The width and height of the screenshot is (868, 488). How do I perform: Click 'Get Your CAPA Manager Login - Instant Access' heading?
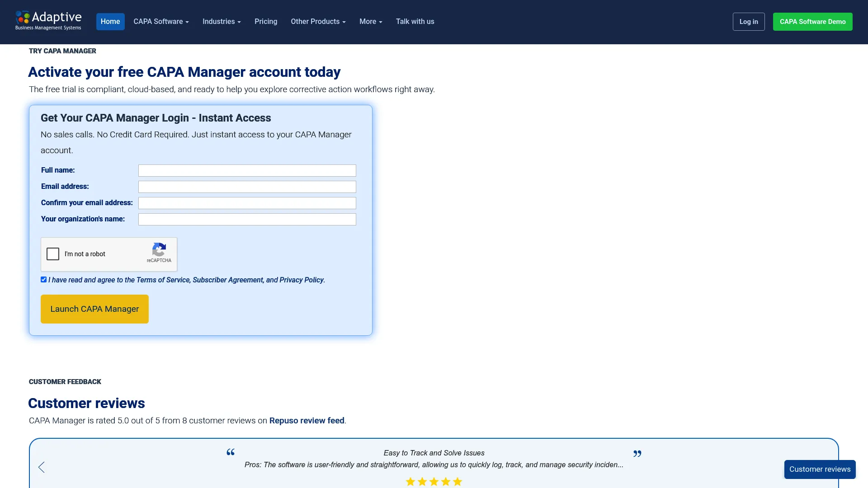point(156,118)
